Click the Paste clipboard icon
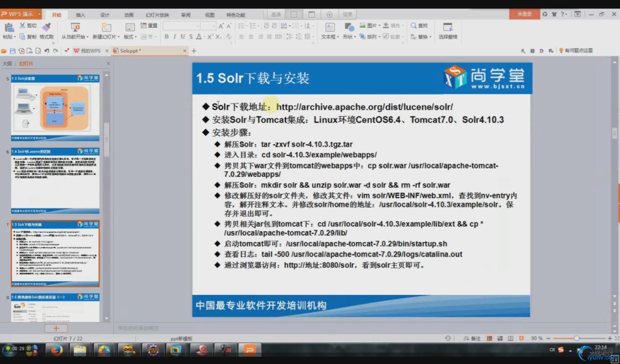The width and height of the screenshot is (620, 364). [9, 28]
